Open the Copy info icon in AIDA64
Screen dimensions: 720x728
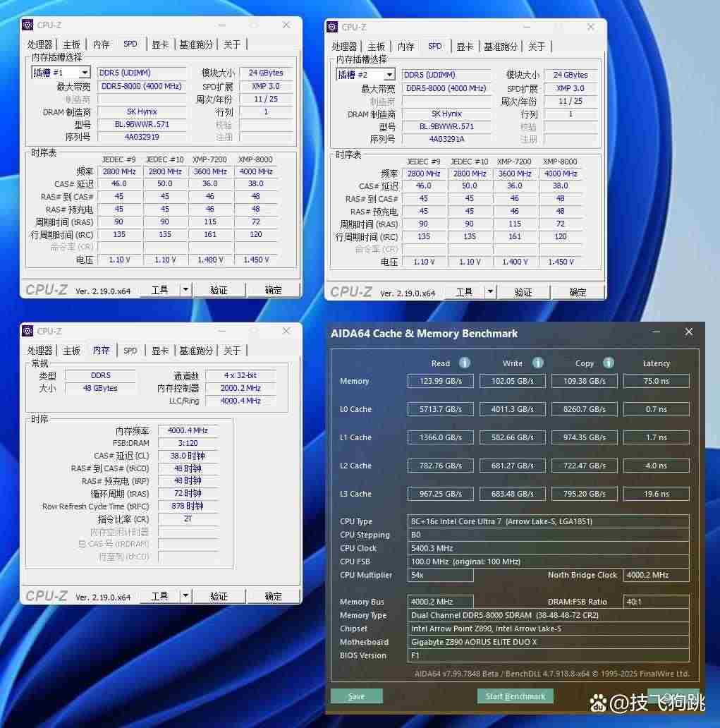click(x=609, y=363)
